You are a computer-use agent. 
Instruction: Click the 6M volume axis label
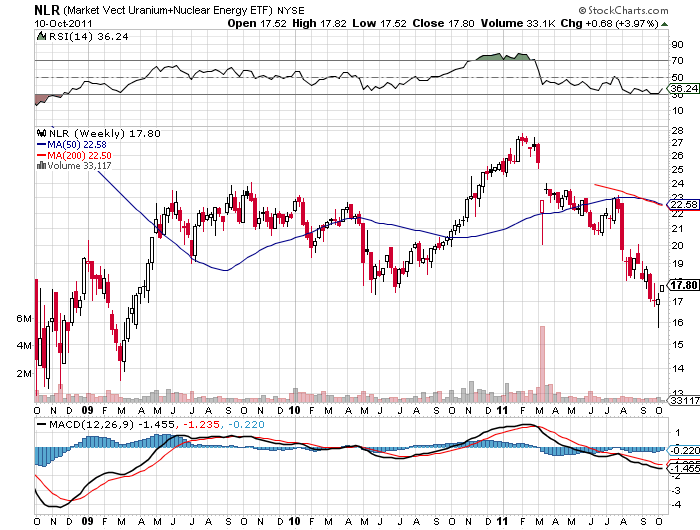(x=24, y=318)
